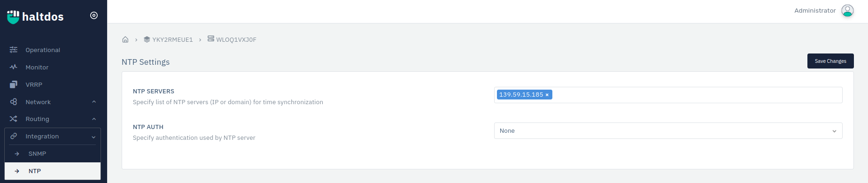Open the NTP Auth dropdown
This screenshot has width=868, height=183.
[x=668, y=131]
